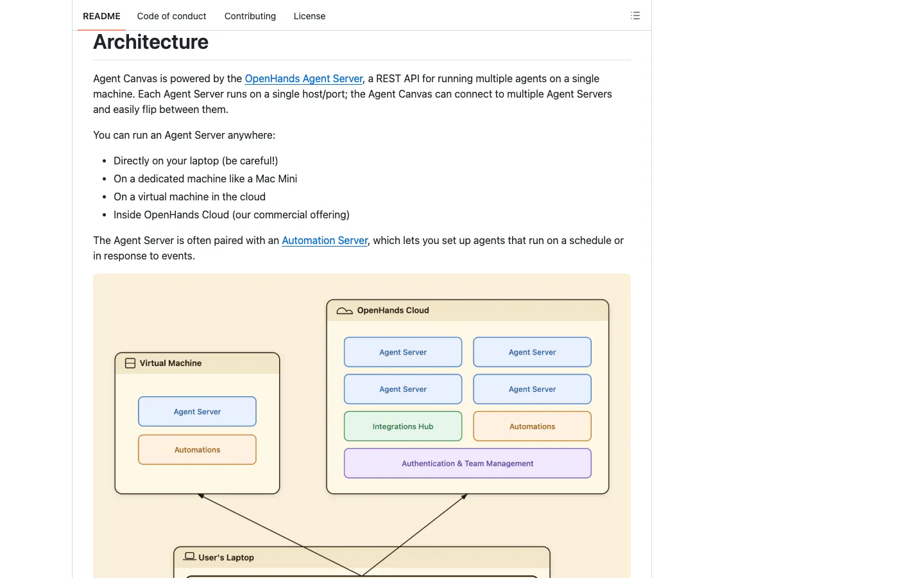Image resolution: width=924 pixels, height=578 pixels.
Task: Click the Architecture heading
Action: click(151, 42)
